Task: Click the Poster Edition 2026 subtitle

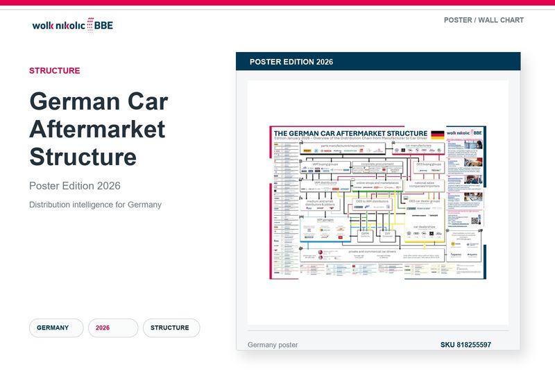Action: [75, 186]
